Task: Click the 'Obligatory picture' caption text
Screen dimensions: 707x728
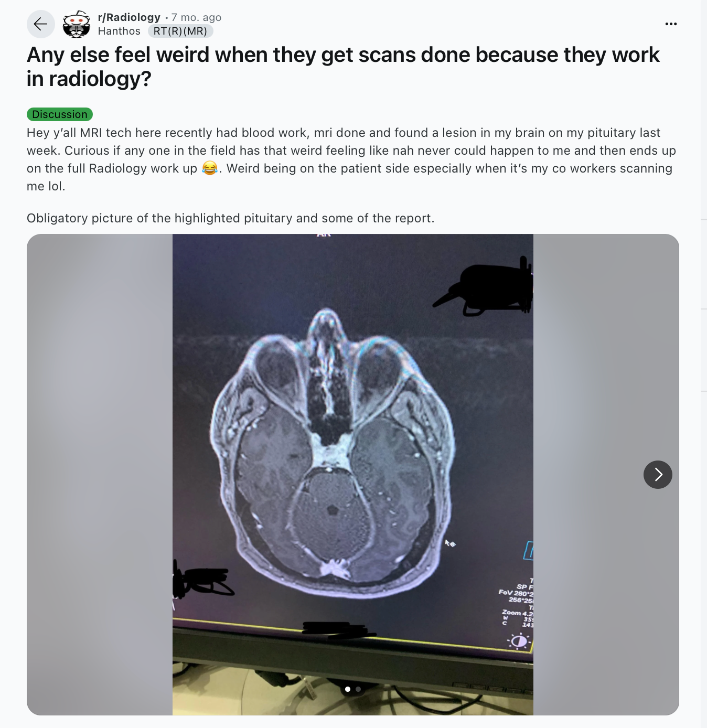Action: [231, 218]
